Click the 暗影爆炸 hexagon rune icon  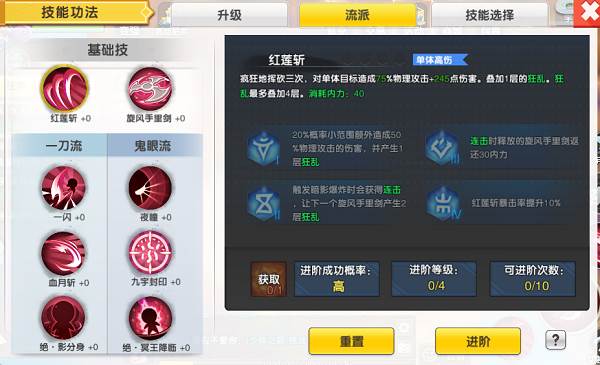(x=264, y=203)
